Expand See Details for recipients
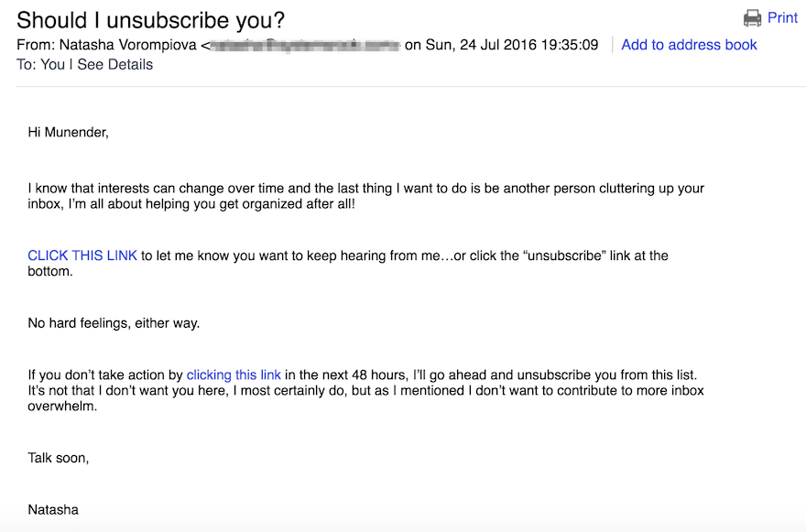Screen dimensions: 806x532 point(115,65)
